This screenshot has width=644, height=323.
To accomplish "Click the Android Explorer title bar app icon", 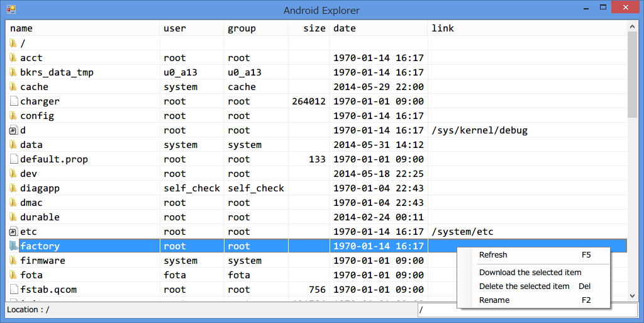I will coord(11,9).
